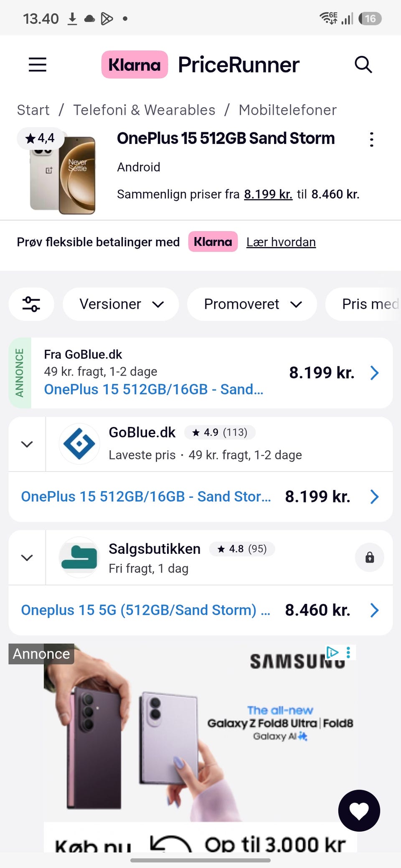Open the filter sliders icon
The width and height of the screenshot is (401, 868).
[31, 304]
